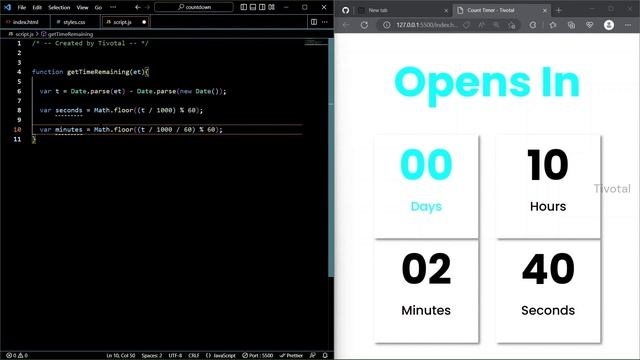Open the Browser essentials heart icon
The width and height of the screenshot is (640, 360).
(x=589, y=25)
